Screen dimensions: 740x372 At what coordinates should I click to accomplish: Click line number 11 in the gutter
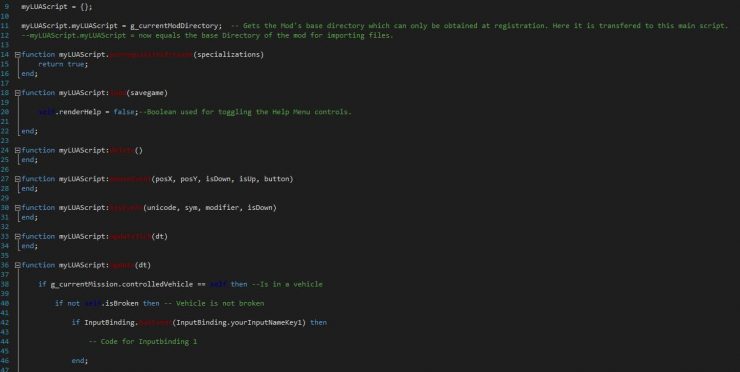5,25
